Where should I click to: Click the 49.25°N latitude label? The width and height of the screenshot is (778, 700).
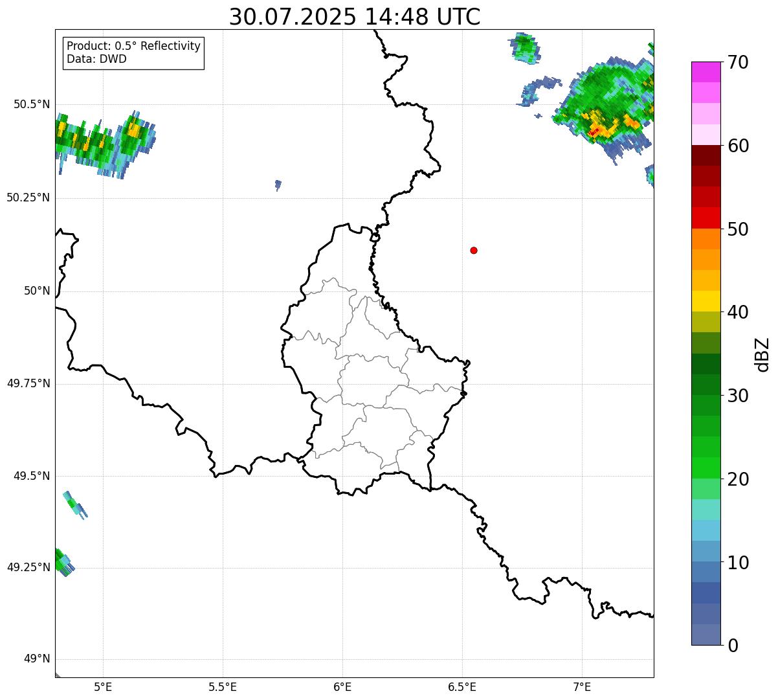[28, 567]
